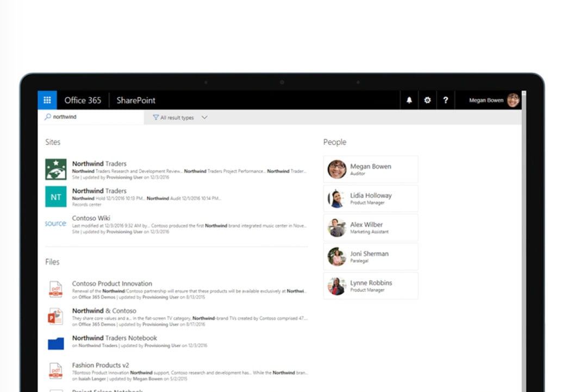586x392 pixels.
Task: Click the northwind search box
Action: [x=91, y=117]
